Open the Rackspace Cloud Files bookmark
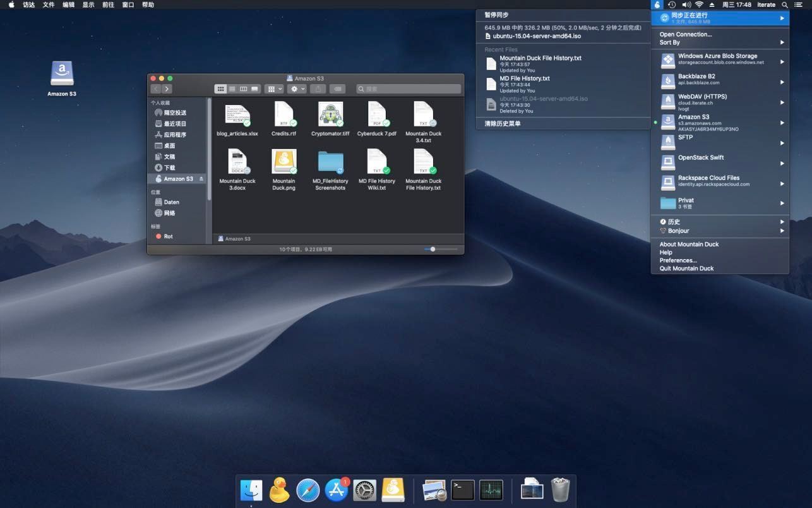This screenshot has width=812, height=508. pyautogui.click(x=708, y=180)
